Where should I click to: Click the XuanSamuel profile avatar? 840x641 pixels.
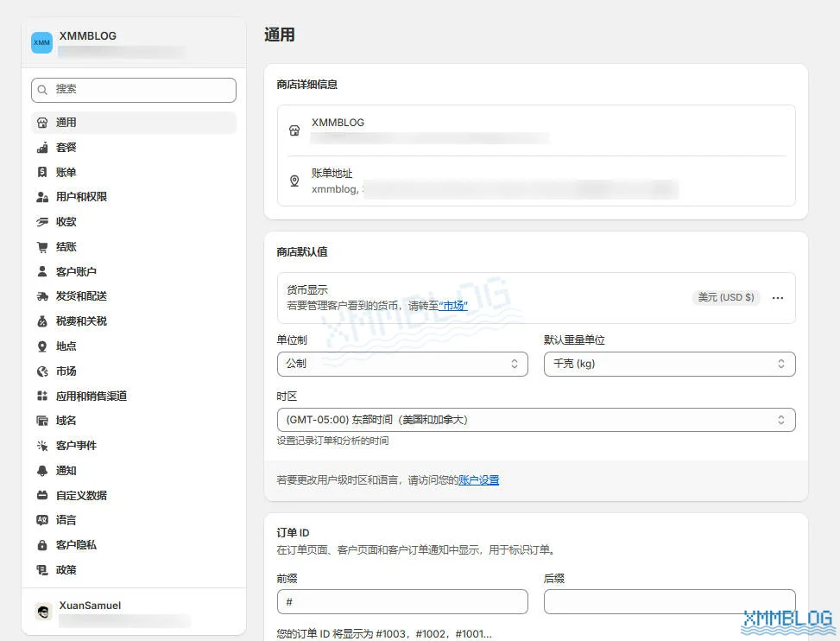[43, 612]
